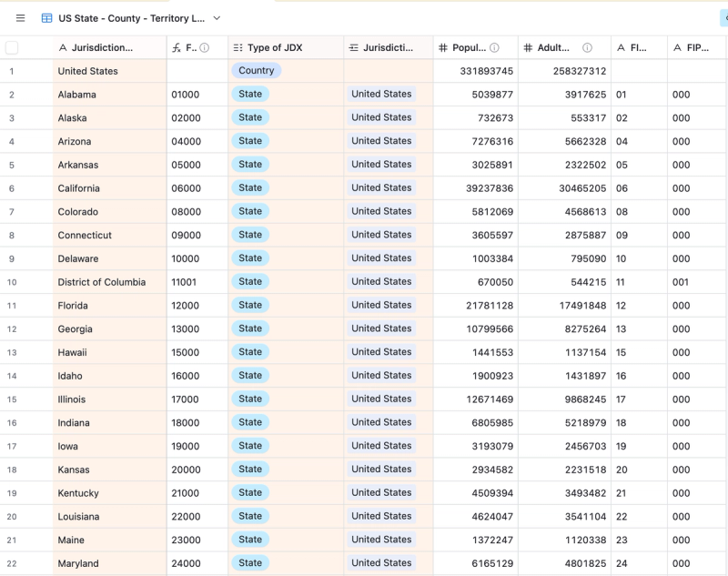This screenshot has height=576, width=728.
Task: Select adult population 30465205 for California
Action: pyautogui.click(x=564, y=188)
